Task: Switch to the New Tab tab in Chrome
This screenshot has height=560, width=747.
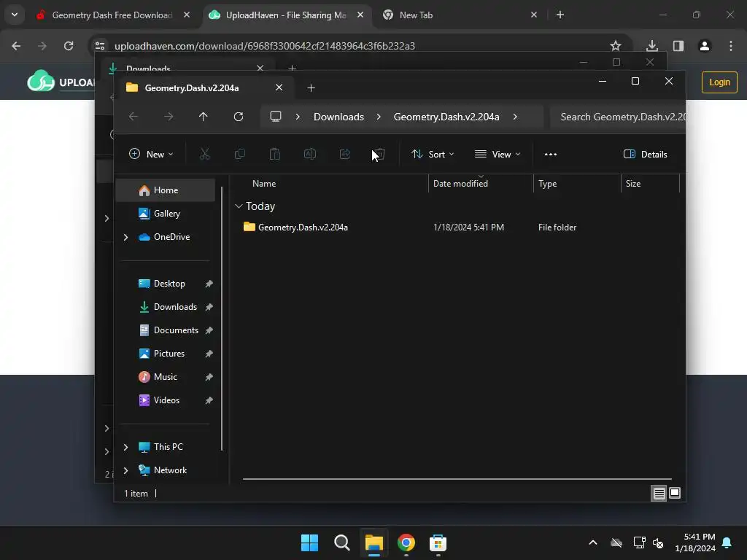Action: click(x=416, y=15)
